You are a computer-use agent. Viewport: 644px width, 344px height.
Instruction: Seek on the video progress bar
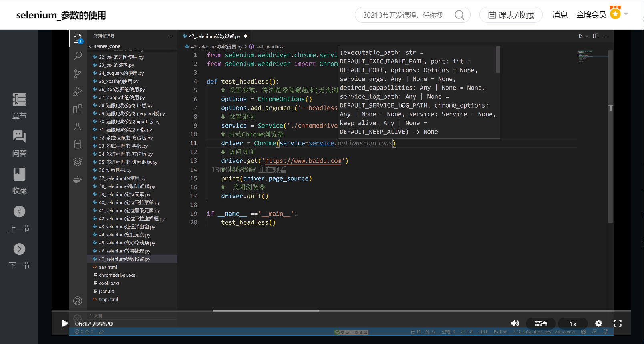click(x=341, y=310)
